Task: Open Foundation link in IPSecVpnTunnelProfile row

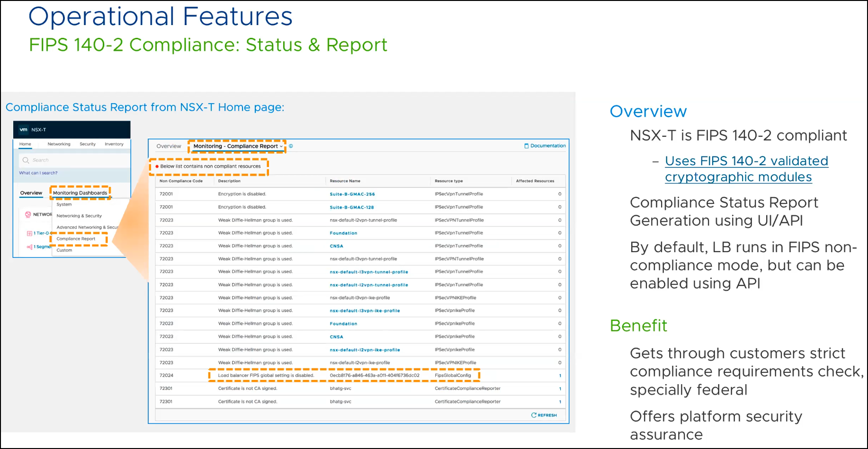Action: [x=343, y=233]
